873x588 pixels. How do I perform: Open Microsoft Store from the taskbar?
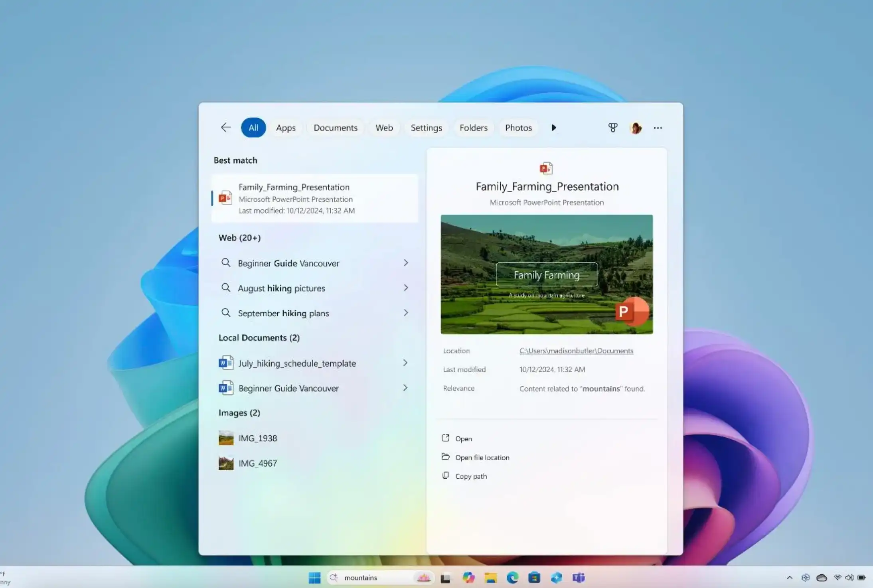534,577
